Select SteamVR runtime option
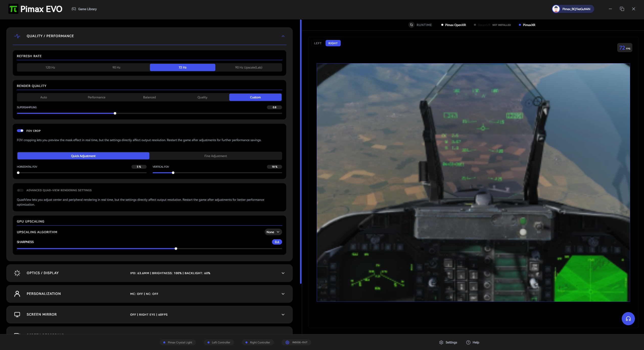 pyautogui.click(x=492, y=25)
